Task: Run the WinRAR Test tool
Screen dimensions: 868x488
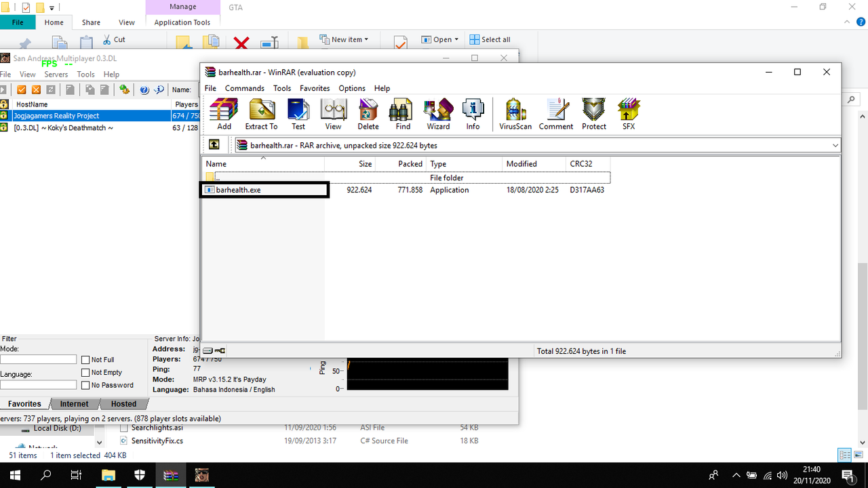Action: pos(298,114)
